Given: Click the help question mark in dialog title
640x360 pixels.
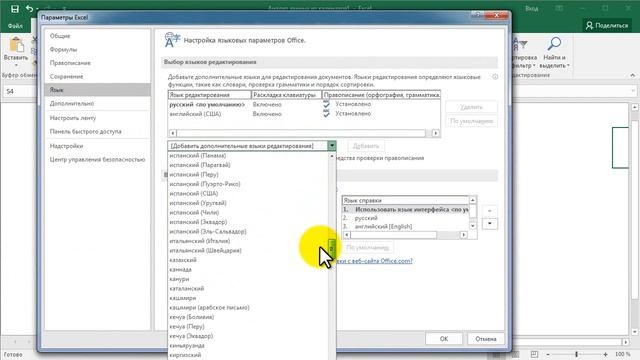Looking at the screenshot, I should click(x=477, y=15).
